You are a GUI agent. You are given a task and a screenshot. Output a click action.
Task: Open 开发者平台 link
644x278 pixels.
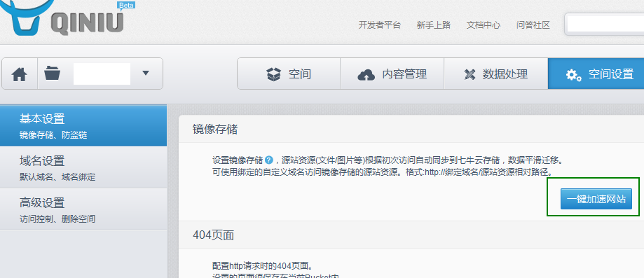[x=380, y=25]
